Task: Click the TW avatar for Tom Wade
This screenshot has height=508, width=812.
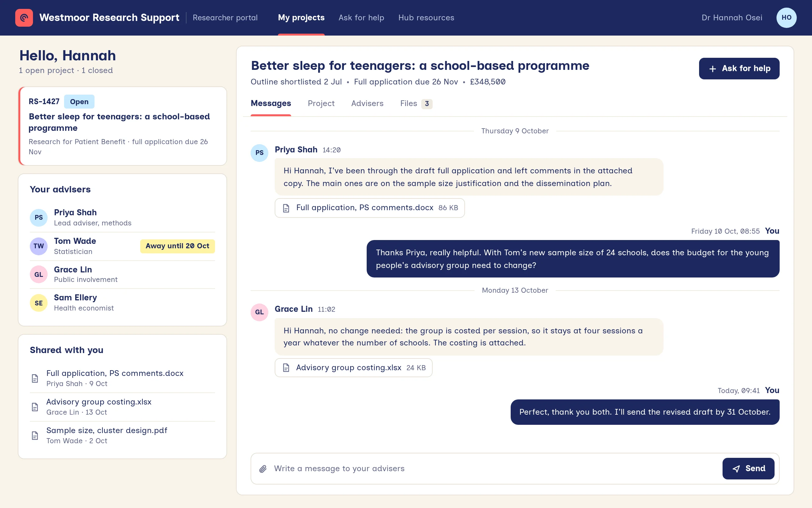Action: pos(39,246)
